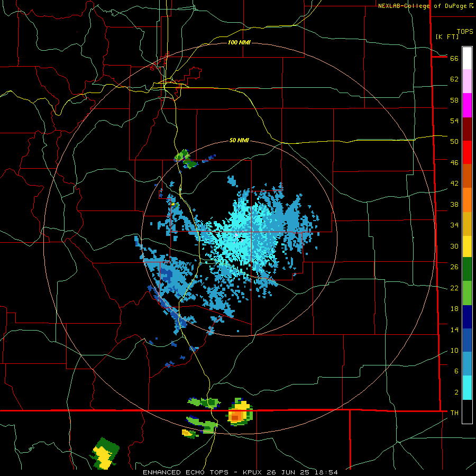Screen dimensions: 476x476
Task: Click the "46" legend value
Action: 454,163
